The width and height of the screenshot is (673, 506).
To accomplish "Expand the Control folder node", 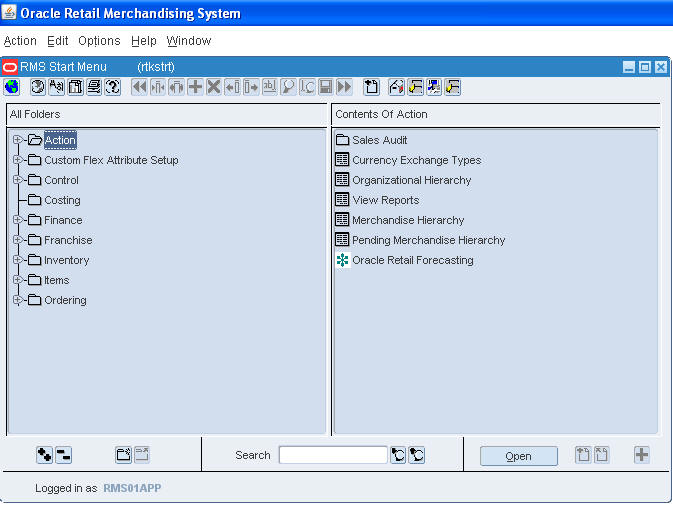I will [x=18, y=179].
